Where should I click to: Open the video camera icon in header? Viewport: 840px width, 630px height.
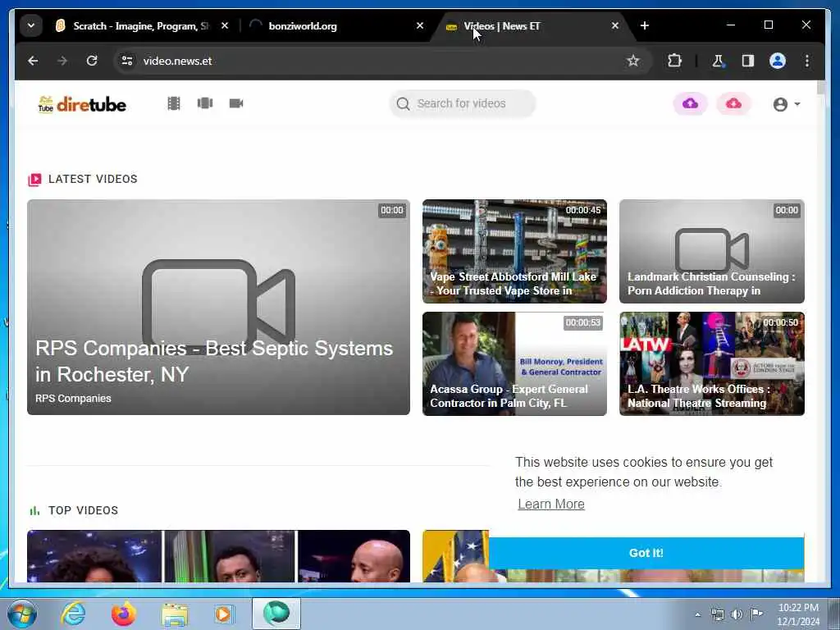pos(236,103)
